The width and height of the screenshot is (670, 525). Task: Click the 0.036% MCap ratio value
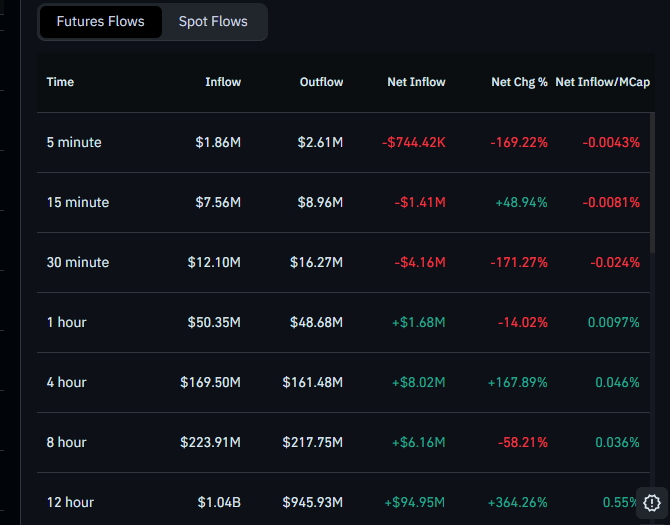pos(617,442)
